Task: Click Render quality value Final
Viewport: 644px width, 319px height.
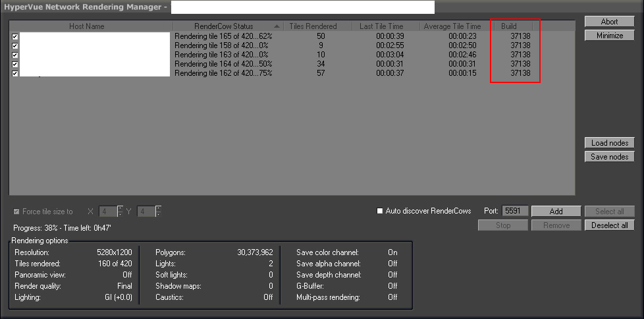Action: (x=124, y=285)
